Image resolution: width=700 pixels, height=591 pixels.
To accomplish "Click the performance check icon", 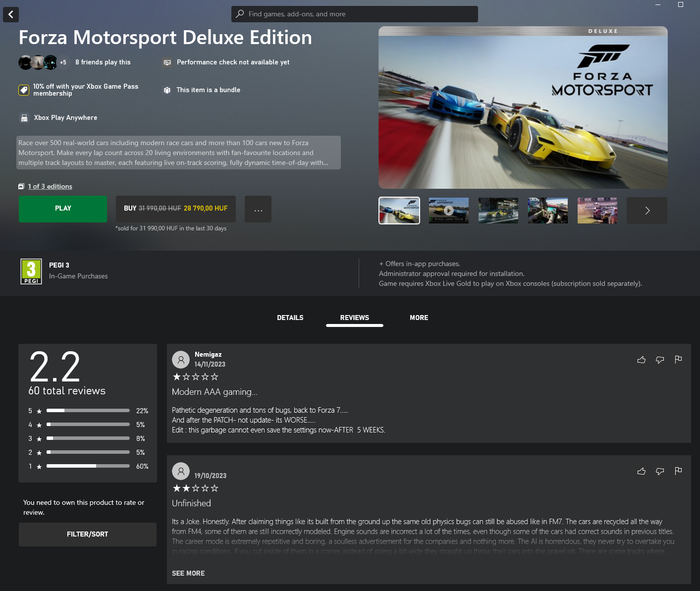I will [167, 62].
